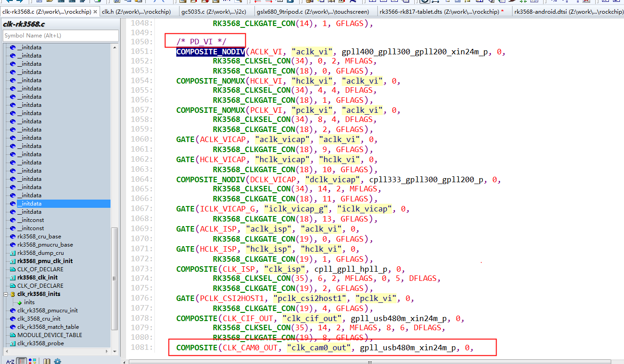Click the blue icon beside rk3568_cru_base

[13, 237]
